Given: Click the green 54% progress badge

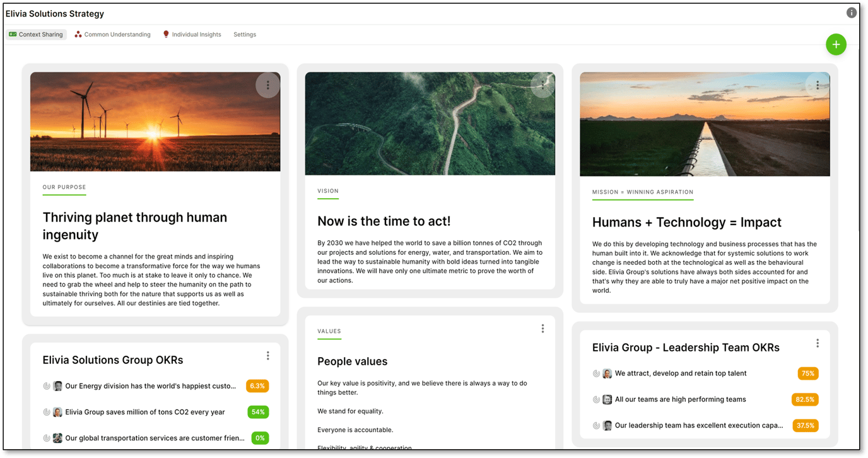Looking at the screenshot, I should coord(260,412).
